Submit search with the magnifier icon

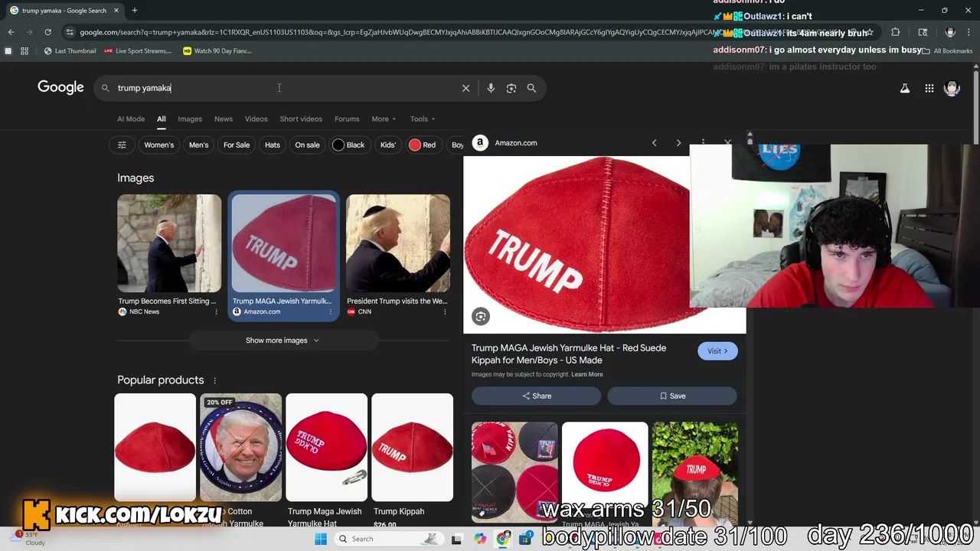(x=531, y=88)
